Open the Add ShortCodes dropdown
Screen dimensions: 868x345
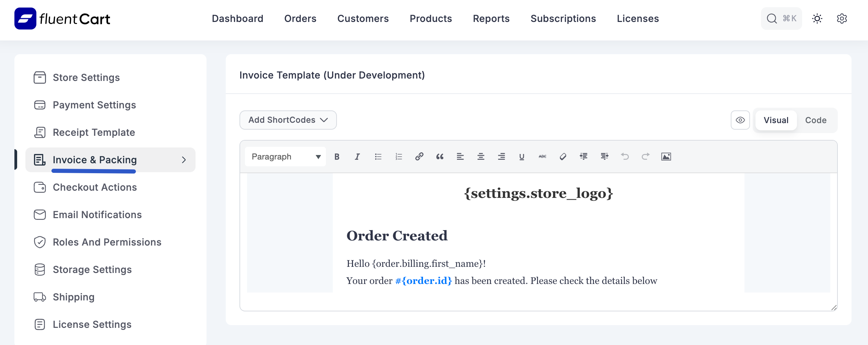[288, 120]
